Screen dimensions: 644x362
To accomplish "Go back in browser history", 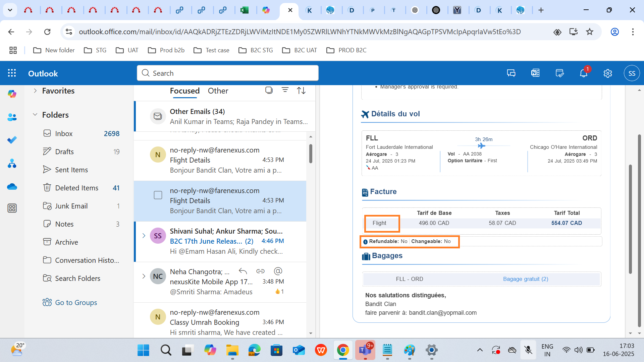I will 11,32.
